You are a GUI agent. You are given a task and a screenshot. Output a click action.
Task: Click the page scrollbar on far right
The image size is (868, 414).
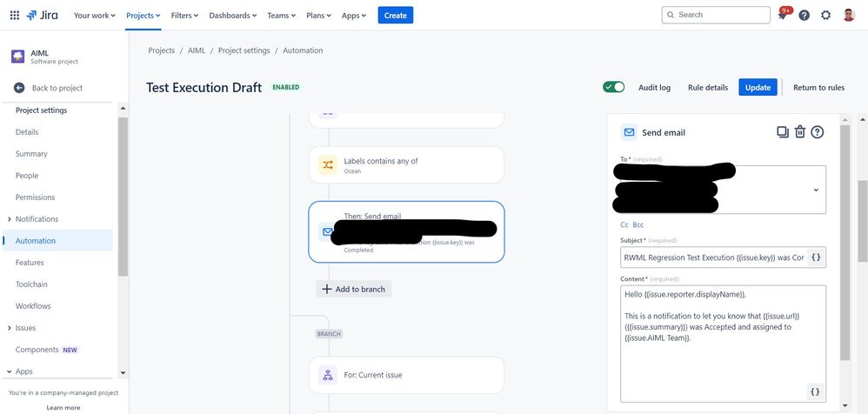pyautogui.click(x=863, y=222)
